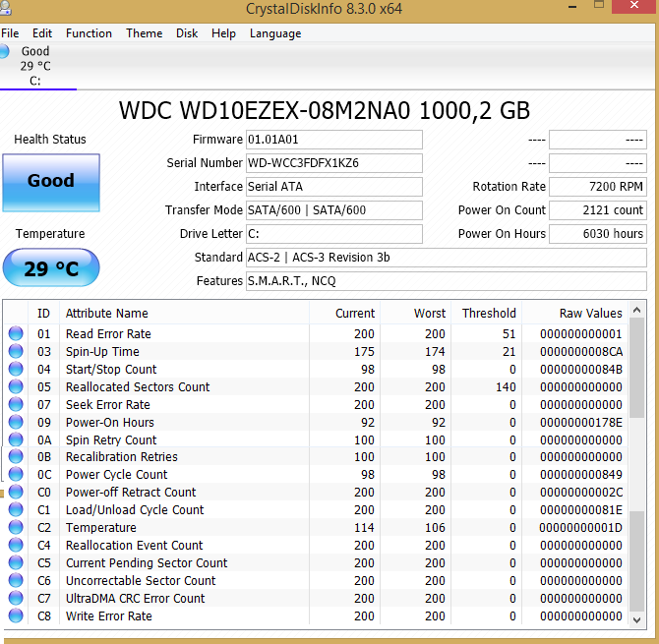Image resolution: width=659 pixels, height=644 pixels.
Task: Click the Standard field ACS-2
Action: pyautogui.click(x=446, y=257)
